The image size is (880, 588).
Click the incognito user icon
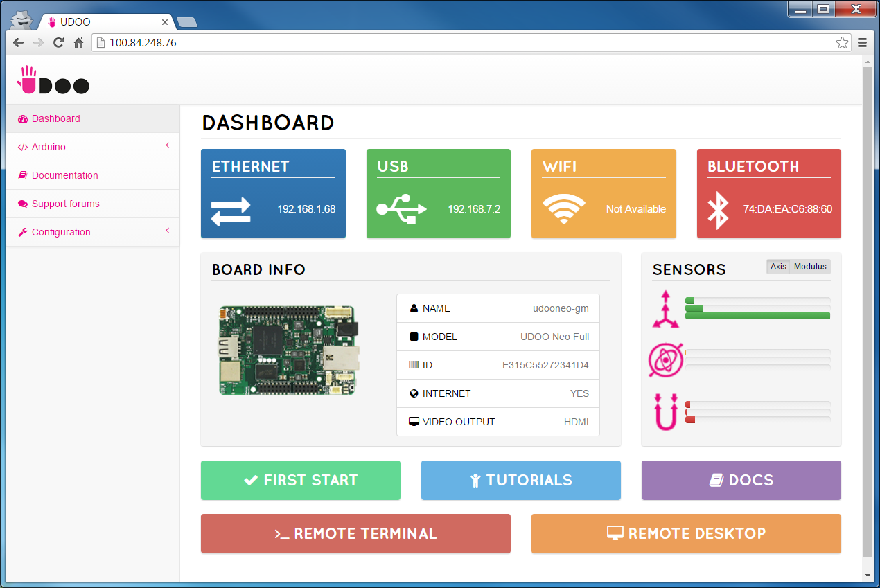point(23,20)
